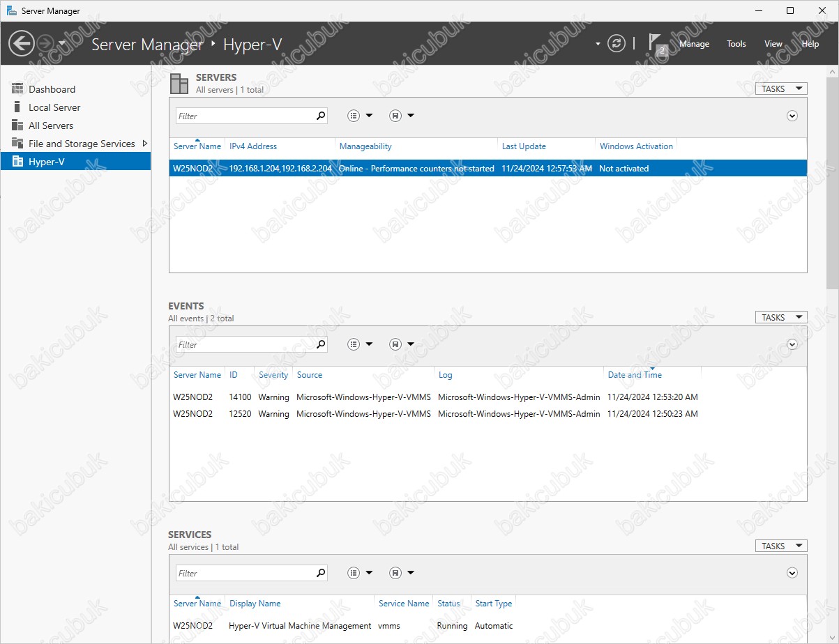Click the vertical scrollbar thumb

(x=833, y=182)
